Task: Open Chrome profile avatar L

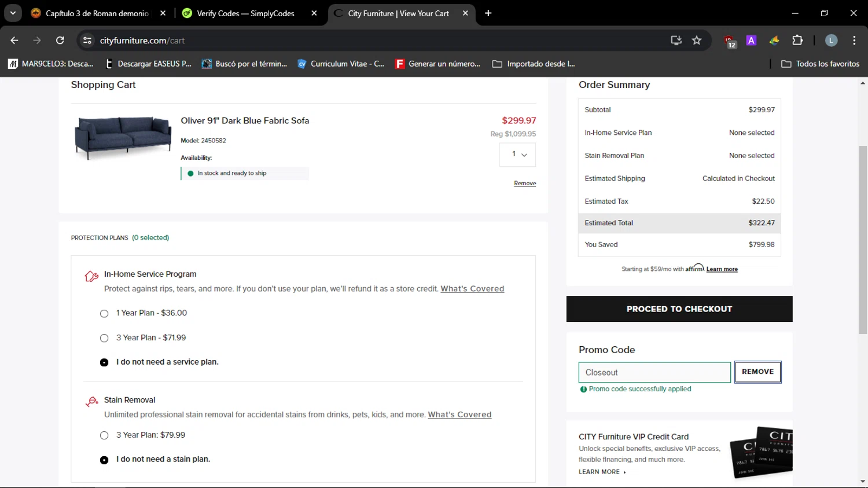Action: pos(831,41)
